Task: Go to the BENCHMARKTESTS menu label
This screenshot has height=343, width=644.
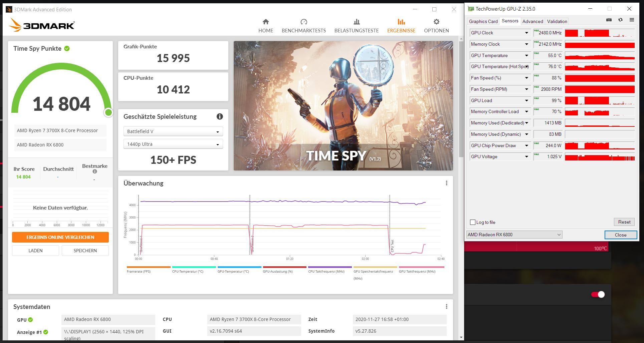Action: tap(304, 30)
